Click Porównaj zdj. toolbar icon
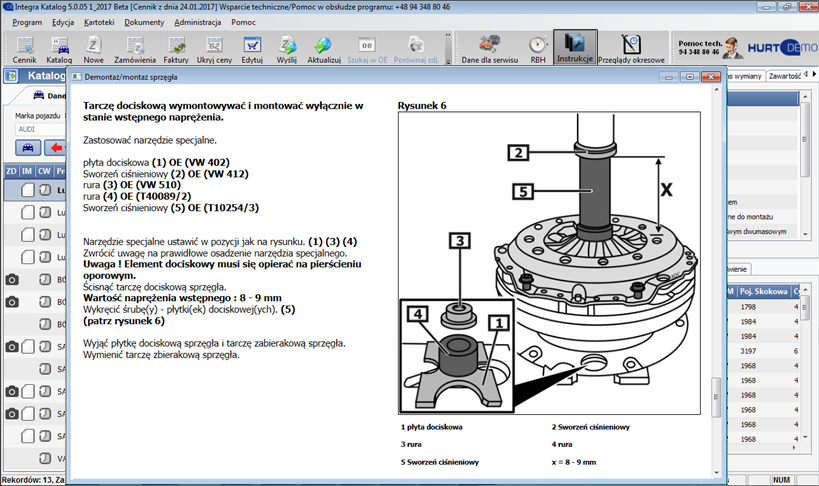819x486 pixels. (x=416, y=49)
